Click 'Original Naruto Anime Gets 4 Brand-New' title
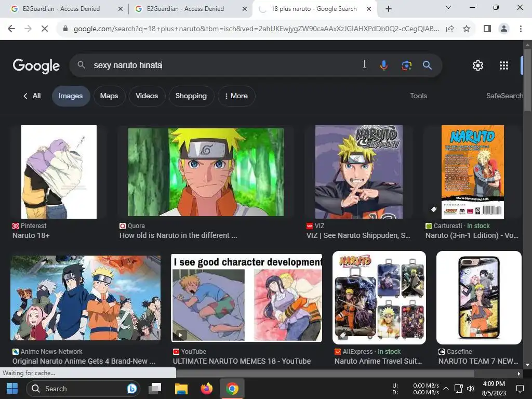This screenshot has height=399, width=532. click(x=84, y=362)
